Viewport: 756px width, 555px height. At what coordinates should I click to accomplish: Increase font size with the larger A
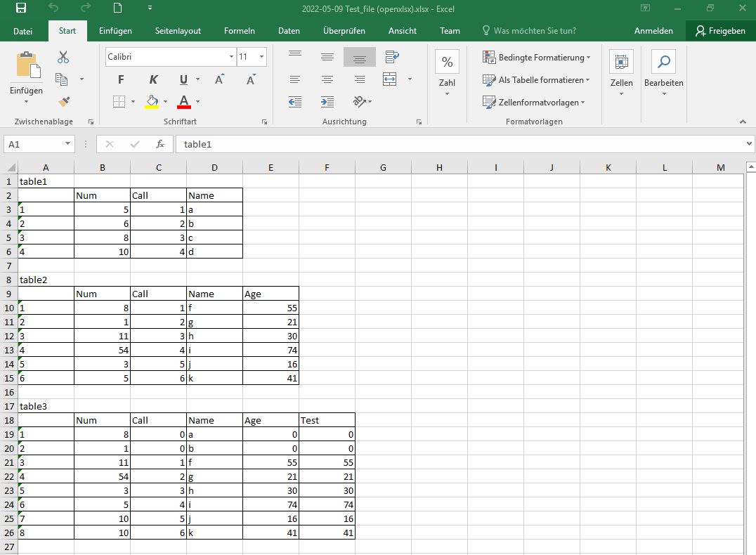pyautogui.click(x=219, y=79)
